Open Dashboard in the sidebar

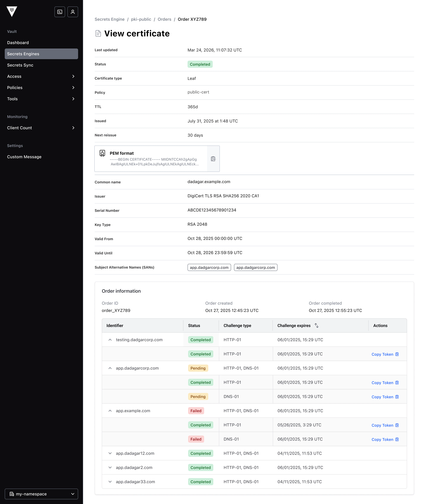(41, 42)
